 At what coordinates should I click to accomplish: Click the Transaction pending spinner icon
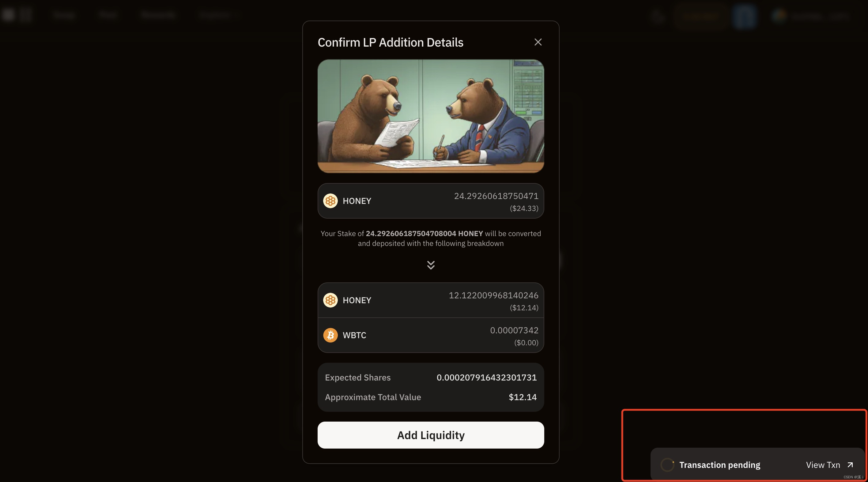pyautogui.click(x=667, y=465)
